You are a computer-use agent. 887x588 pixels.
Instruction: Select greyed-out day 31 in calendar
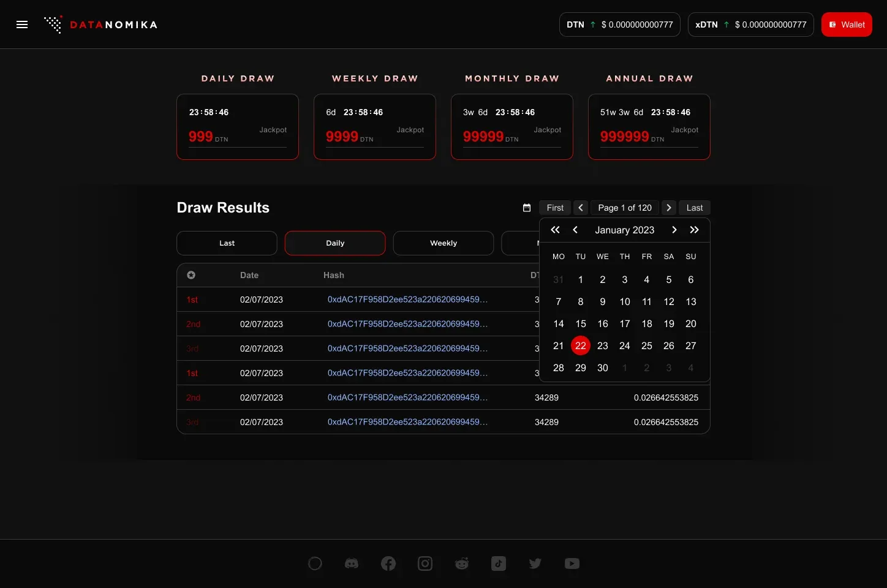point(559,279)
